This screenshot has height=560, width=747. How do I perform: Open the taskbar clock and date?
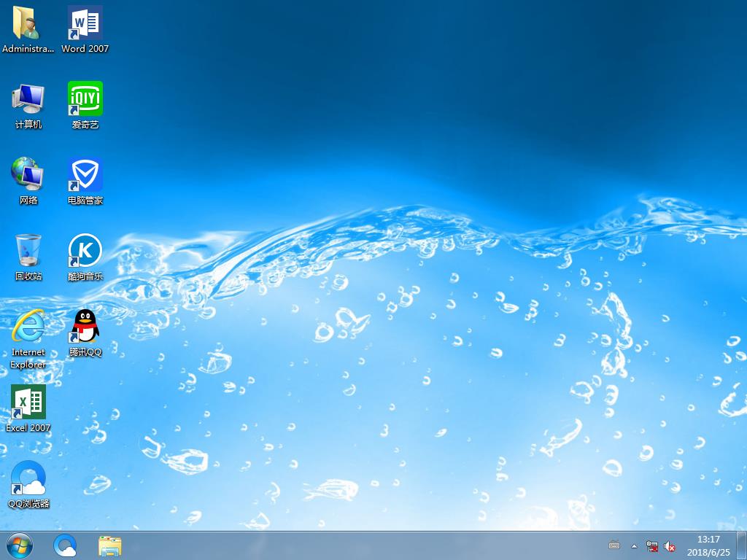(708, 545)
